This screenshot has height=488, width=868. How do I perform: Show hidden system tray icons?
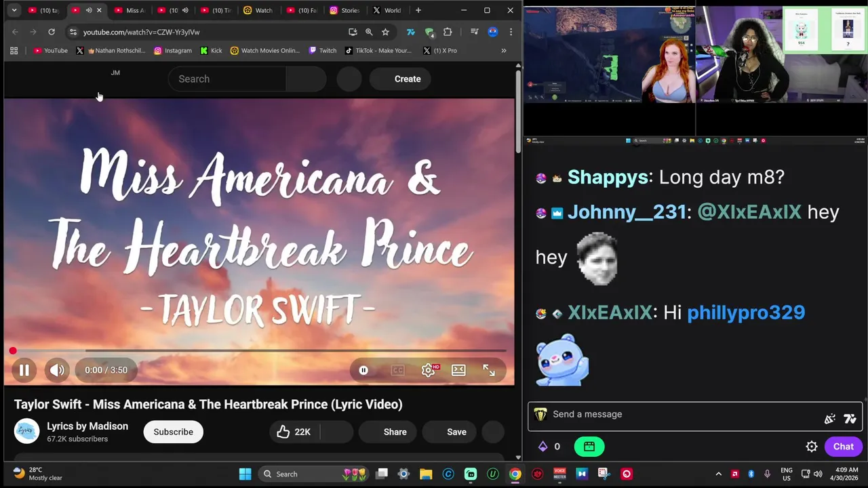(x=718, y=474)
